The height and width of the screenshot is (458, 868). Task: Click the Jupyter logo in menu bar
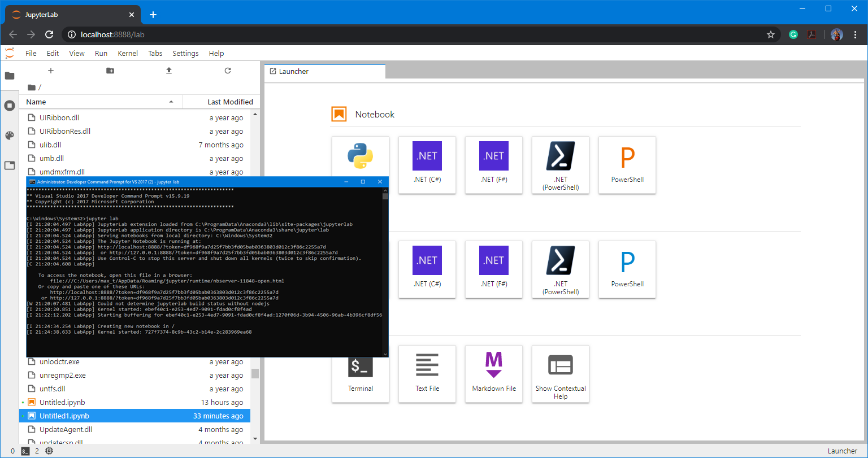10,53
